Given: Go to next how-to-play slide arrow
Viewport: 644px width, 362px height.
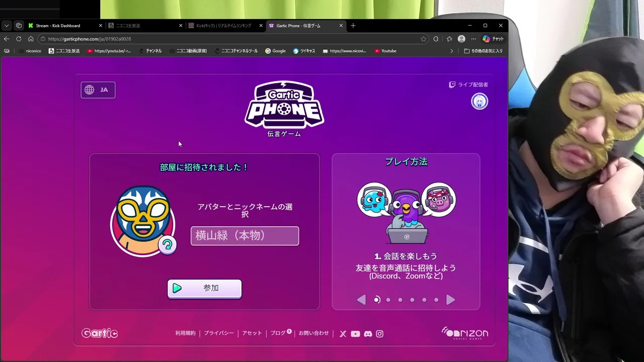Looking at the screenshot, I should [451, 300].
